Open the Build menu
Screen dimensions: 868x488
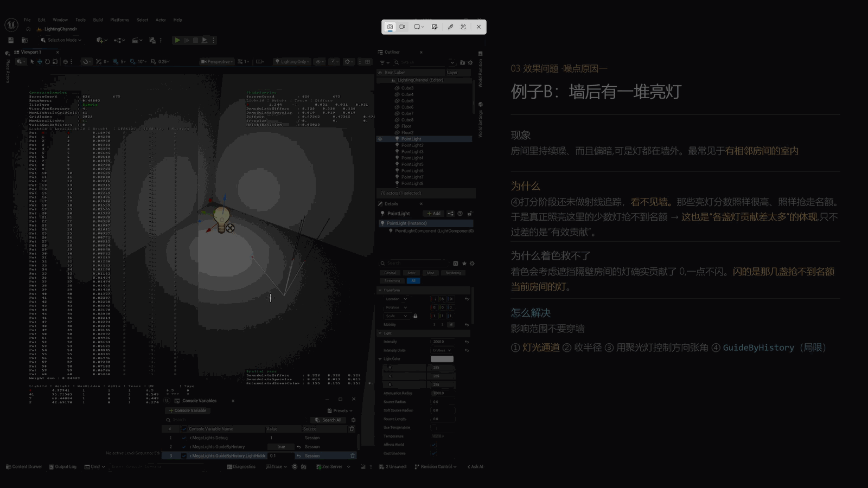coord(98,20)
